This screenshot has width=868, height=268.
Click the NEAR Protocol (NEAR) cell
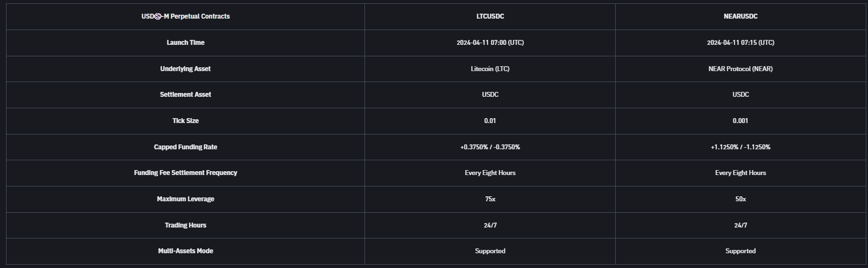point(740,69)
